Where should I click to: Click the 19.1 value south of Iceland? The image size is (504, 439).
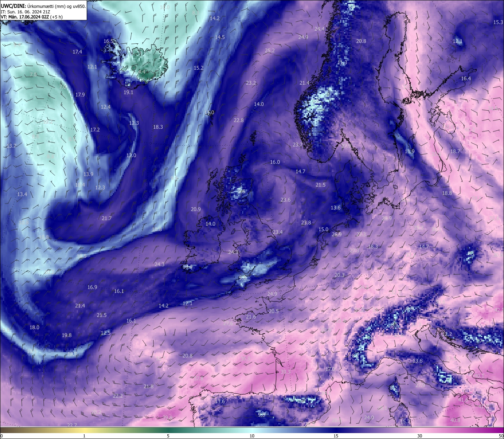(x=128, y=92)
